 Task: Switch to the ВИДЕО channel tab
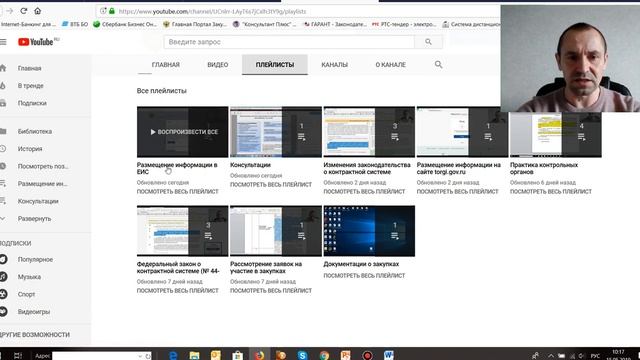[218, 64]
